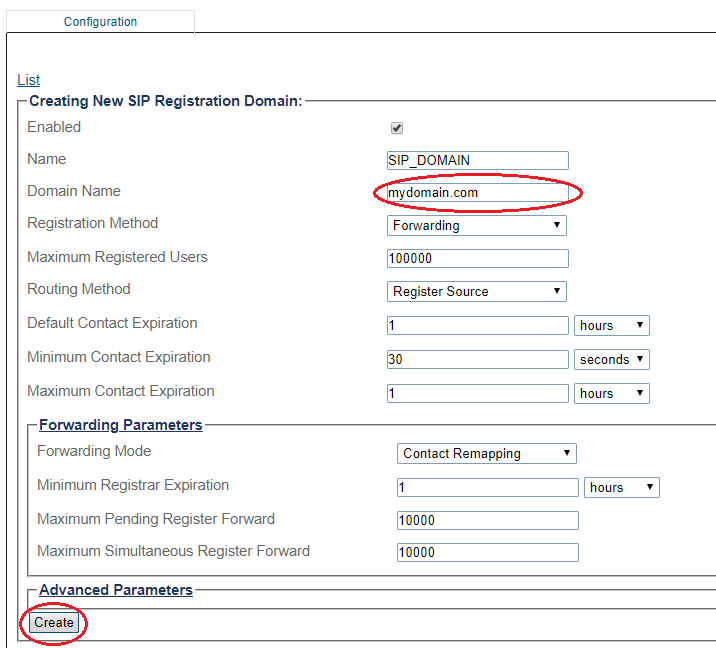Click the Maximum Registered Users field
716x648 pixels.
[477, 258]
